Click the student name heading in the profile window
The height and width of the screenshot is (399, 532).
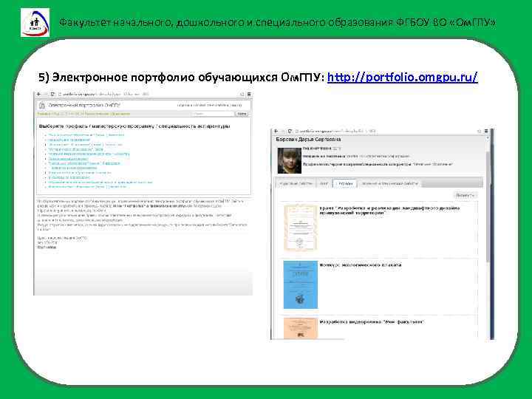pyautogui.click(x=308, y=140)
